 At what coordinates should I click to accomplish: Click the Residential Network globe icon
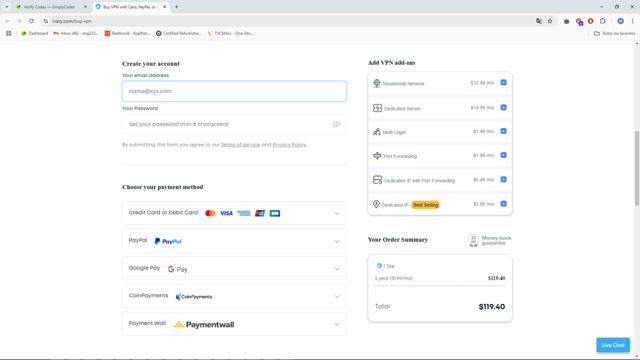click(376, 83)
